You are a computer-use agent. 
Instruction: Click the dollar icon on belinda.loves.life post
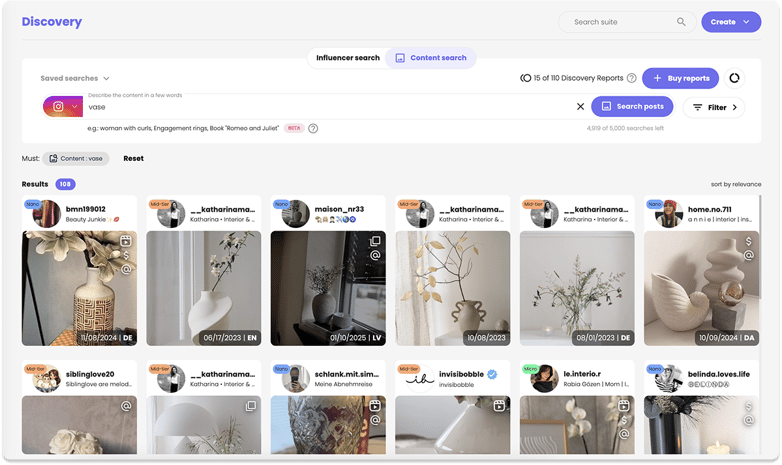(x=749, y=406)
